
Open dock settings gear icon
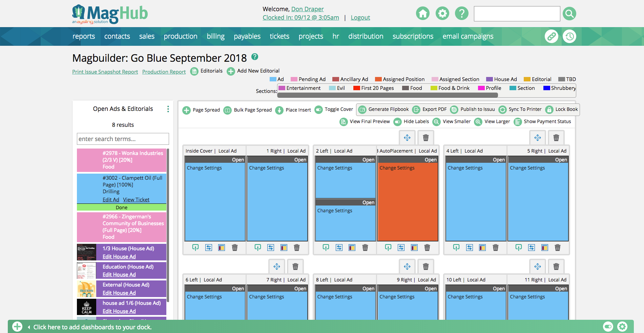(622, 327)
